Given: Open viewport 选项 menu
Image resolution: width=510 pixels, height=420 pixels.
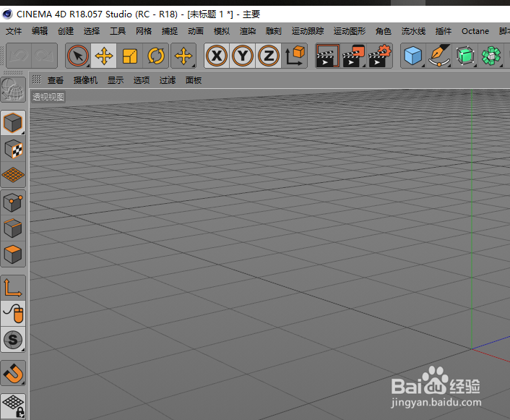Looking at the screenshot, I should [x=142, y=80].
